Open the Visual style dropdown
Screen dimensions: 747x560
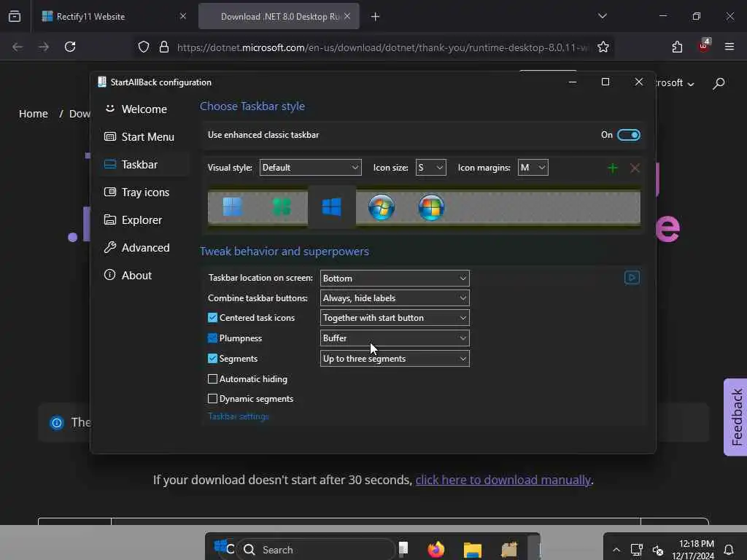[x=310, y=168]
